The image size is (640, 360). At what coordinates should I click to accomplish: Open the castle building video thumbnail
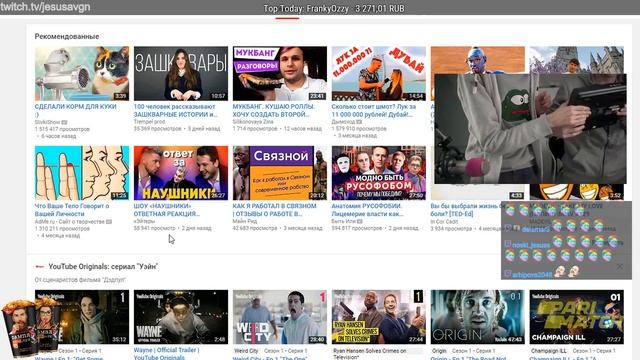pyautogui.click(x=576, y=60)
